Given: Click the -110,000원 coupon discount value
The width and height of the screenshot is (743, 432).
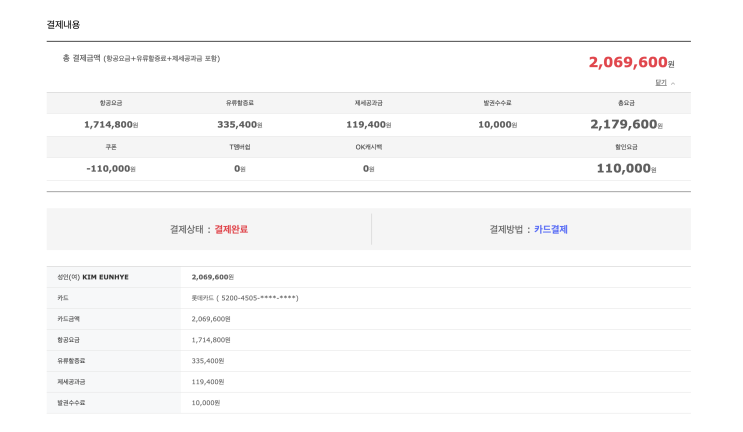Looking at the screenshot, I should point(111,169).
